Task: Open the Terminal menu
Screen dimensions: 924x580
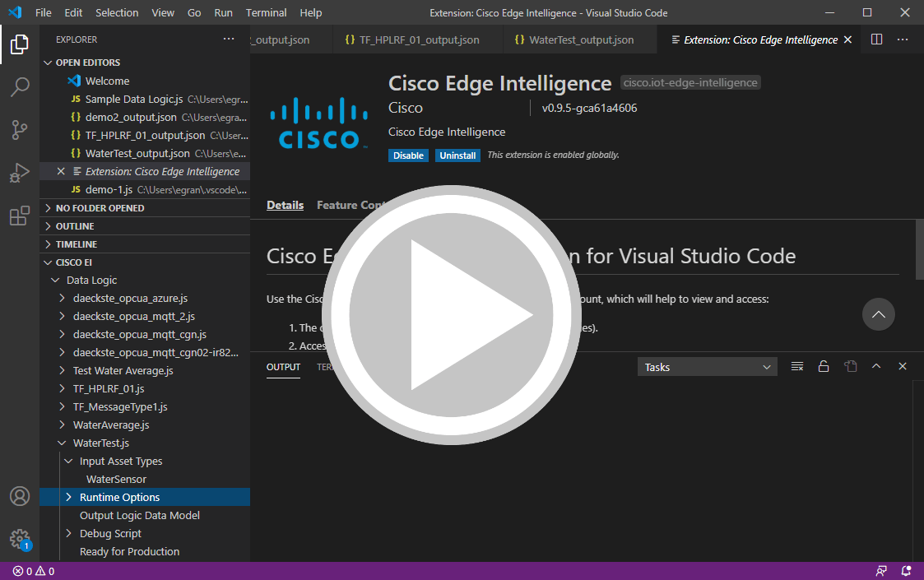Action: [266, 12]
